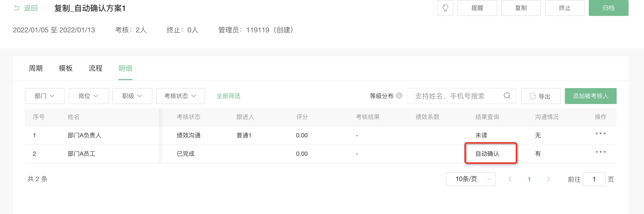Click the 全部筛选 link
This screenshot has height=214, width=644.
(228, 96)
